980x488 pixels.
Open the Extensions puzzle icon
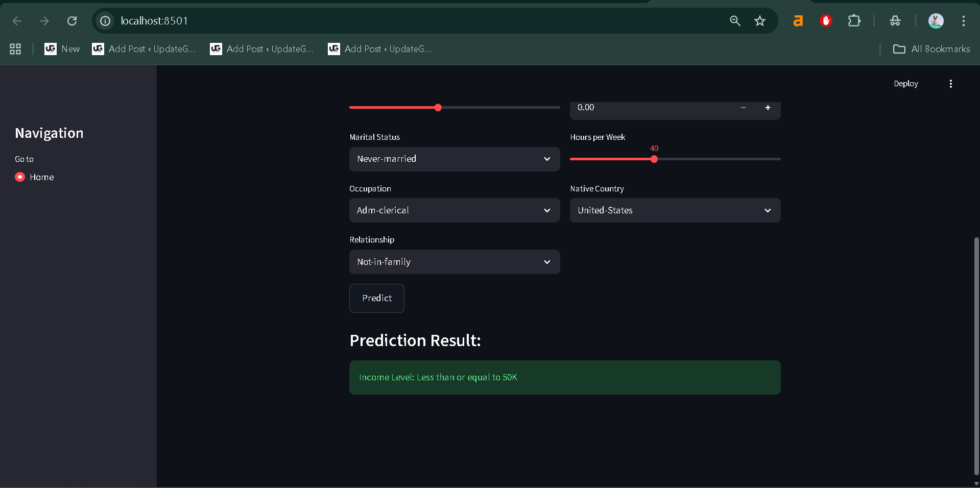pyautogui.click(x=854, y=21)
